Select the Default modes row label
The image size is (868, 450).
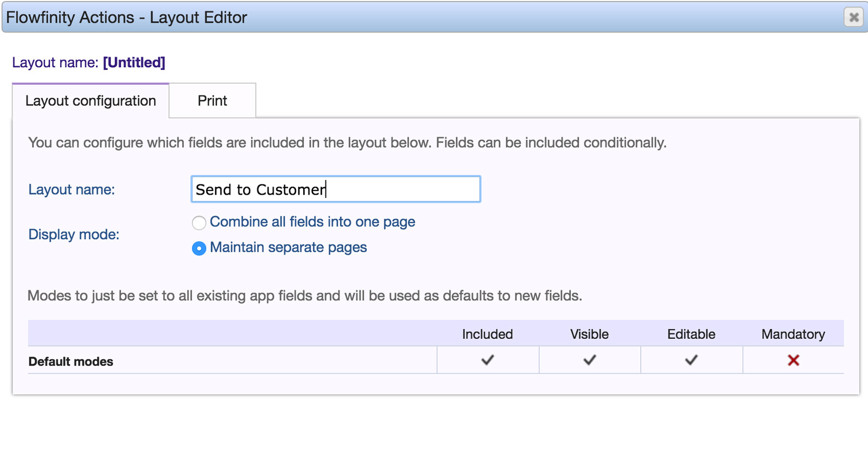pos(71,362)
